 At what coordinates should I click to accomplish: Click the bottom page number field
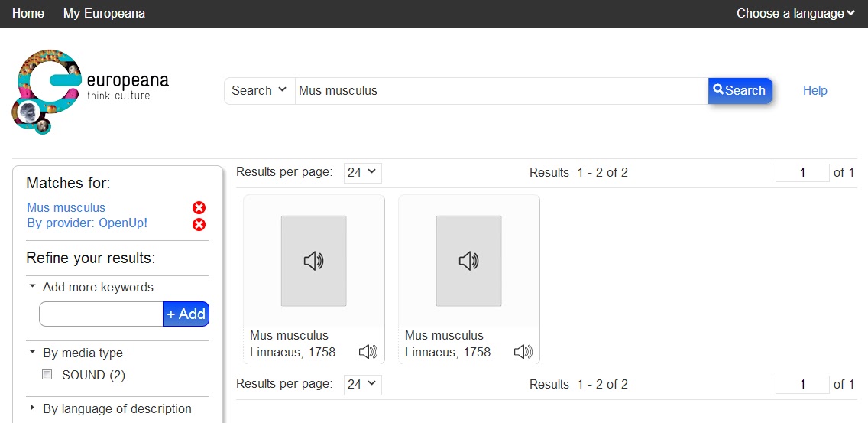coord(802,385)
